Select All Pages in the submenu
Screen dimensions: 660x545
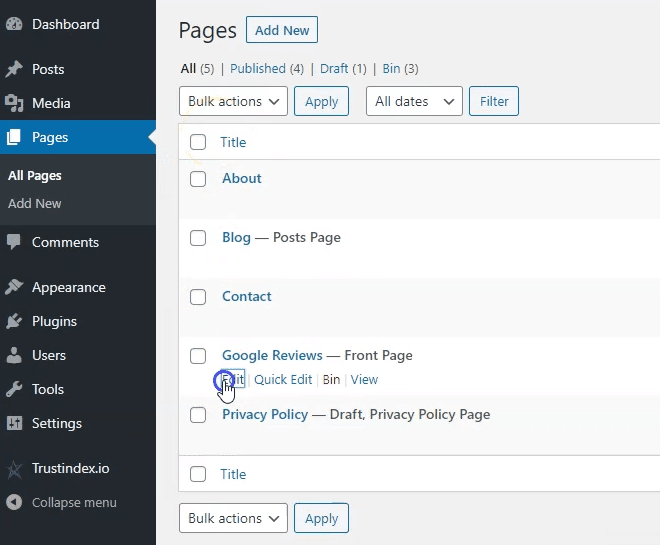click(35, 175)
